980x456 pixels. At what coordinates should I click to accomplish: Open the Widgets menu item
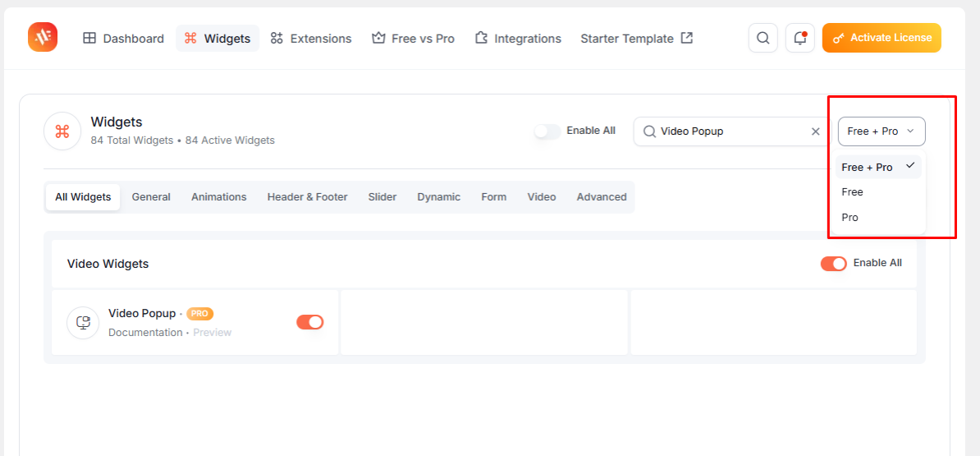pos(218,38)
